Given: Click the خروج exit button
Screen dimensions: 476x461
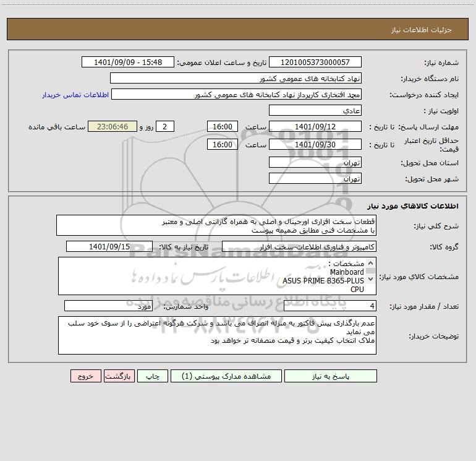Looking at the screenshot, I should 85,376.
